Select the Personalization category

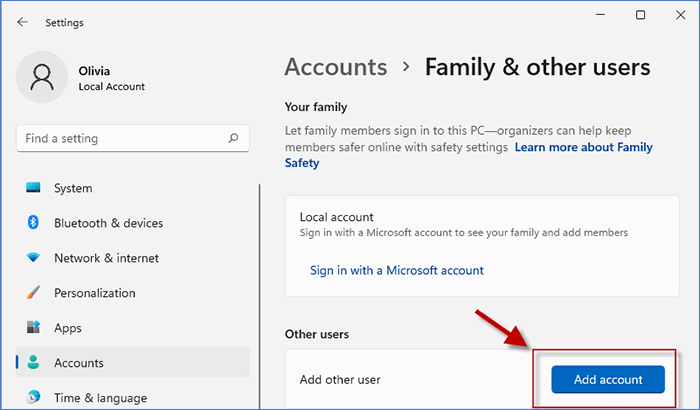coord(94,293)
